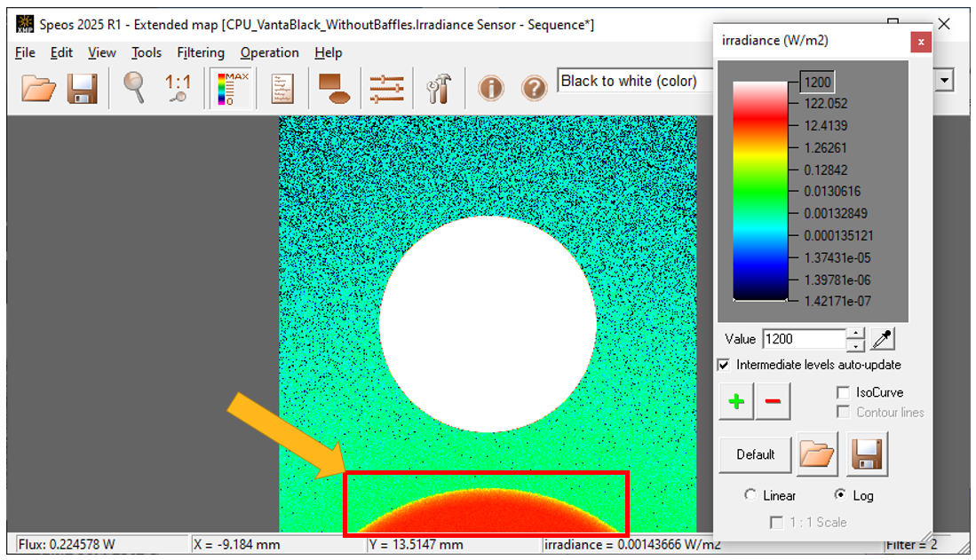Add a level with the green plus button
The image size is (976, 560).
click(x=736, y=401)
